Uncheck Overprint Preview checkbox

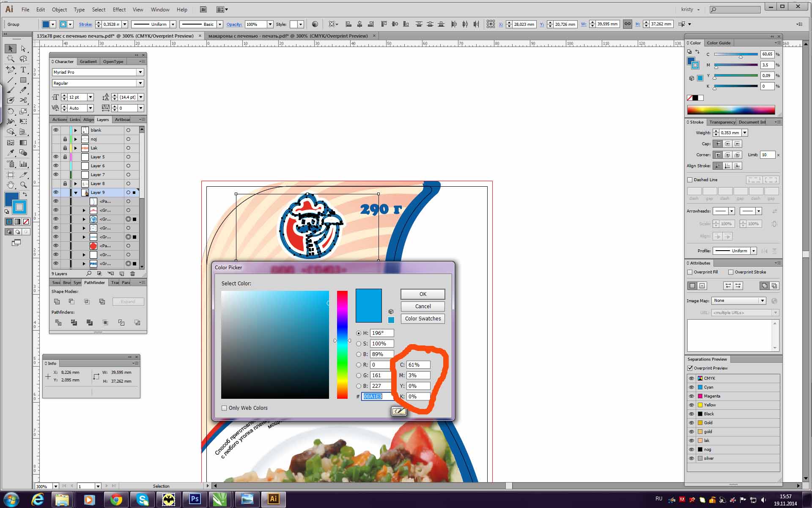(690, 368)
